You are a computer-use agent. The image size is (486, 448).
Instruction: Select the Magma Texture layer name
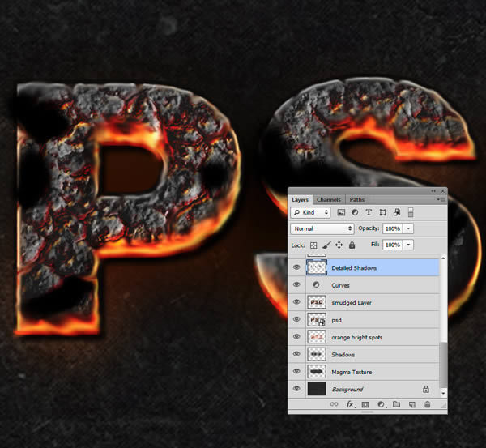tap(352, 372)
